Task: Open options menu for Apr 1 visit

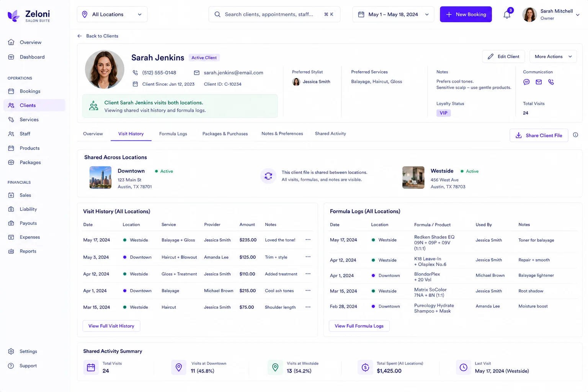Action: pyautogui.click(x=308, y=291)
